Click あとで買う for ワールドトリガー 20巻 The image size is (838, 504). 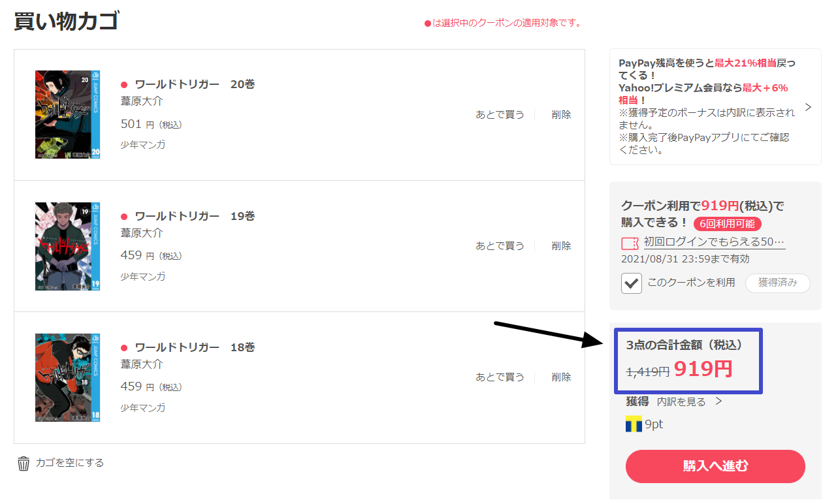point(500,114)
